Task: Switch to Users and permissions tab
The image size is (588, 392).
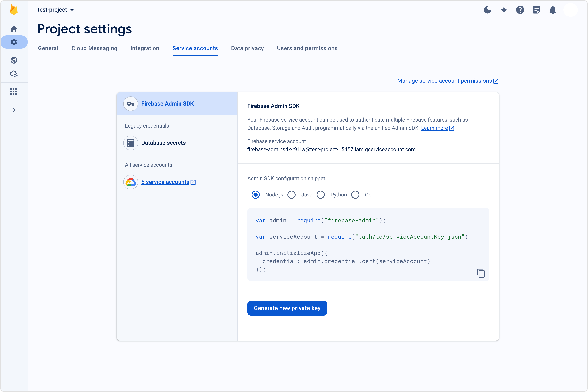Action: [x=307, y=48]
